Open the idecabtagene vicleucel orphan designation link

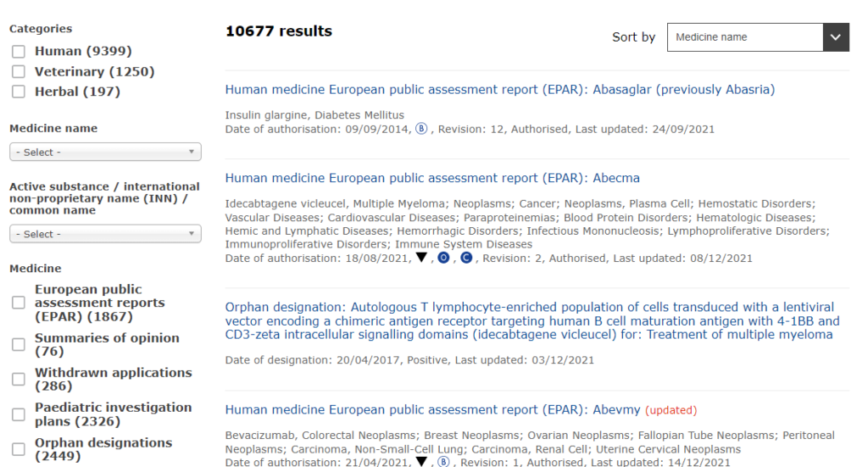531,321
